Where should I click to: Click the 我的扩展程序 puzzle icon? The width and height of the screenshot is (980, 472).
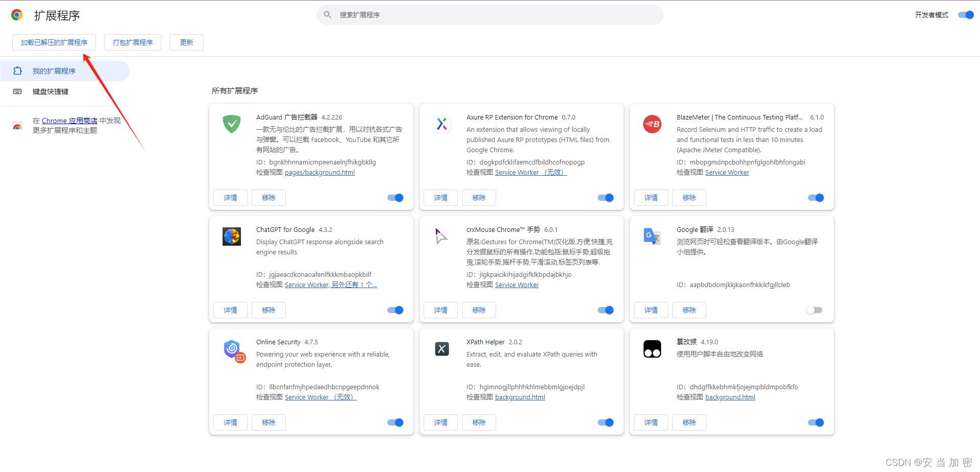pos(17,71)
